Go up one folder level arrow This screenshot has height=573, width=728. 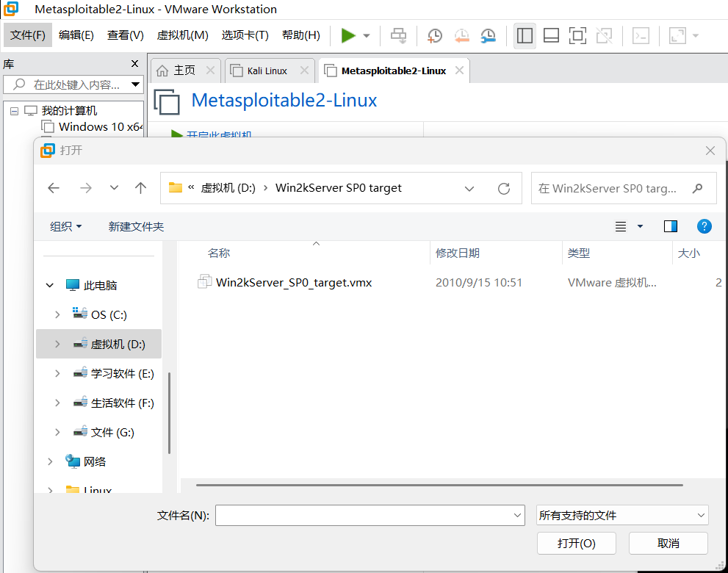141,188
